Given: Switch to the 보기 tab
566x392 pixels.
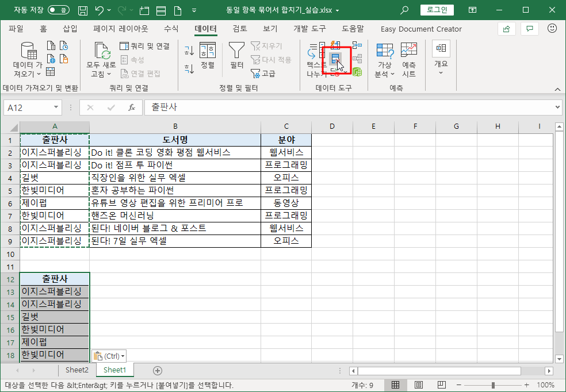Looking at the screenshot, I should point(270,29).
